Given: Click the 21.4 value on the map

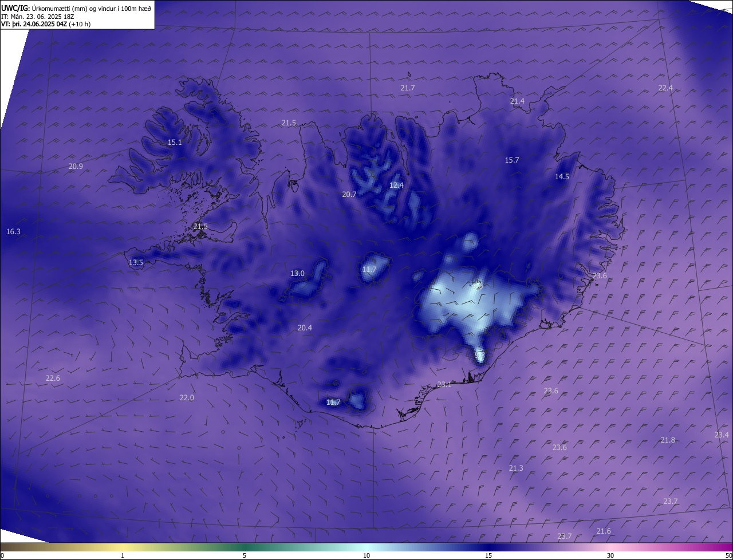Looking at the screenshot, I should coord(517,101).
